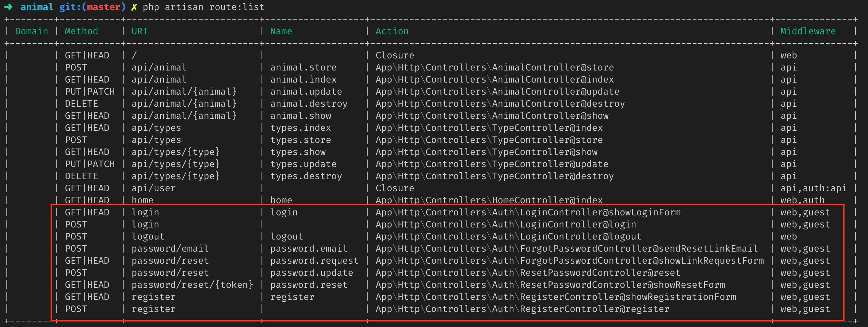Image resolution: width=868 pixels, height=327 pixels.
Task: Click the URI column header
Action: click(x=140, y=31)
